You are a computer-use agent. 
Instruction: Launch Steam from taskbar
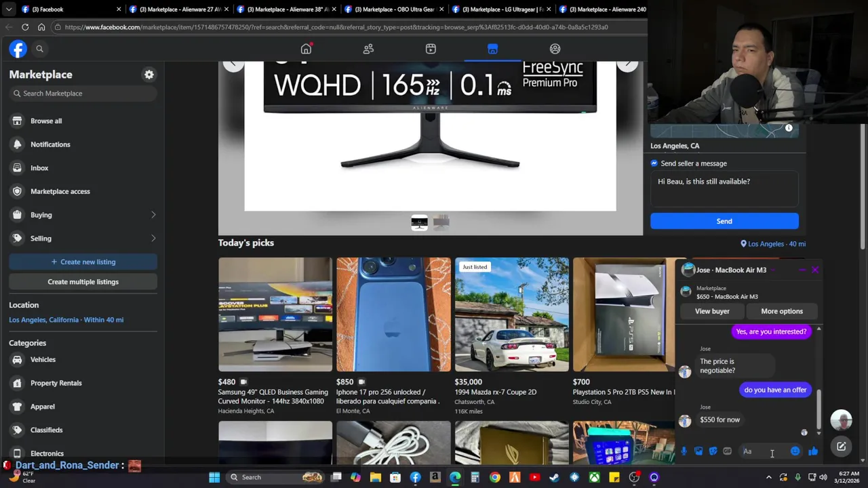(x=554, y=477)
